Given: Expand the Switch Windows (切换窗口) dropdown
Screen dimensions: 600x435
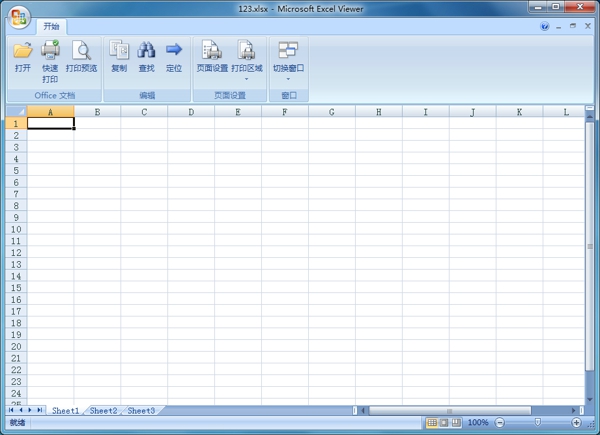Looking at the screenshot, I should pos(288,78).
